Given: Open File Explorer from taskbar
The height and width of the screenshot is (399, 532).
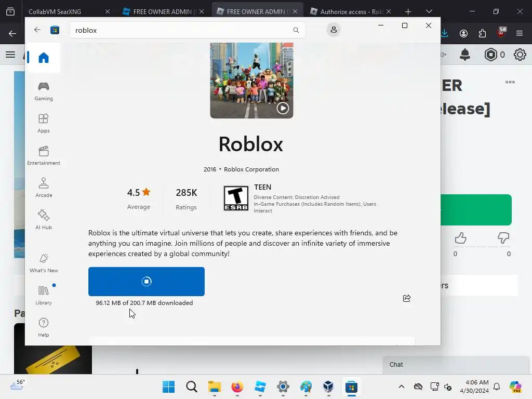Looking at the screenshot, I should [215, 387].
